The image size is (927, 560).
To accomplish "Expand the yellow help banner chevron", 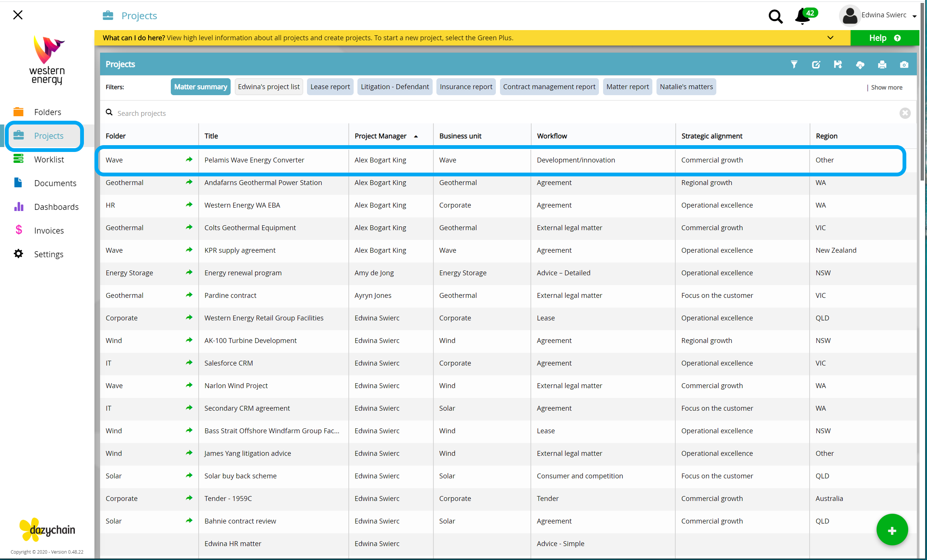I will 830,38.
